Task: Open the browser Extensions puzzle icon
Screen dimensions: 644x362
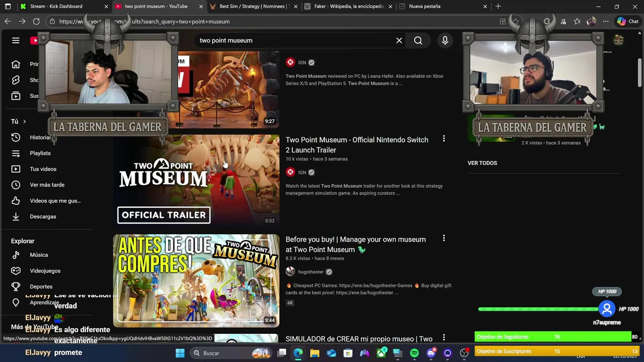Action: pyautogui.click(x=547, y=21)
